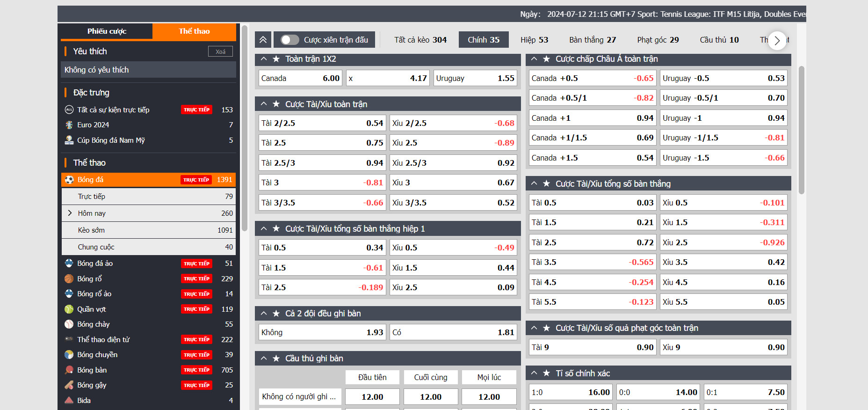This screenshot has width=868, height=410.
Task: Toggle the Cược xiên trận đấu switch
Action: pos(289,40)
